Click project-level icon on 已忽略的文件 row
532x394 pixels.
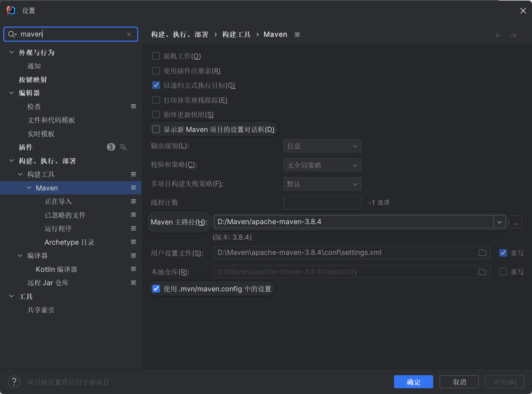133,215
